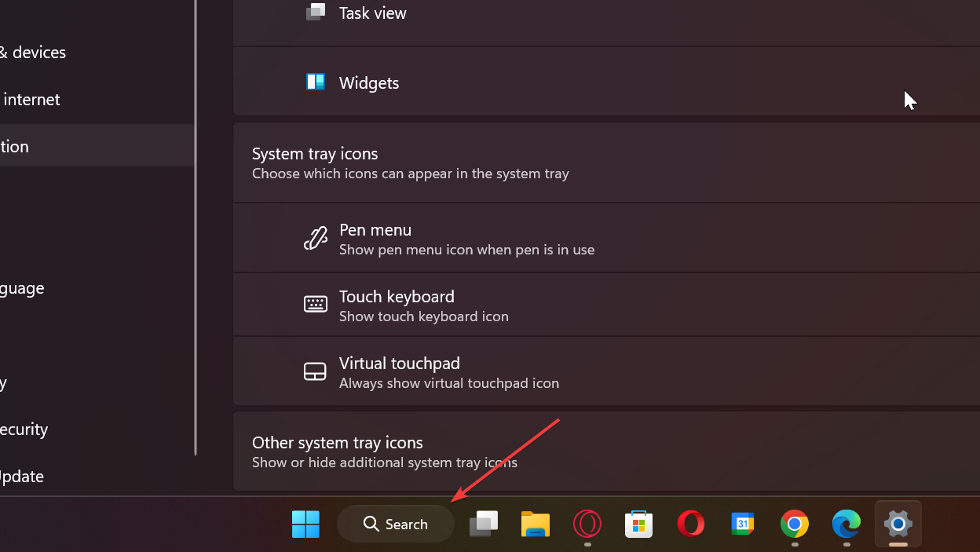The width and height of the screenshot is (980, 552).
Task: Click the Settings gear taskbar icon
Action: 898,524
